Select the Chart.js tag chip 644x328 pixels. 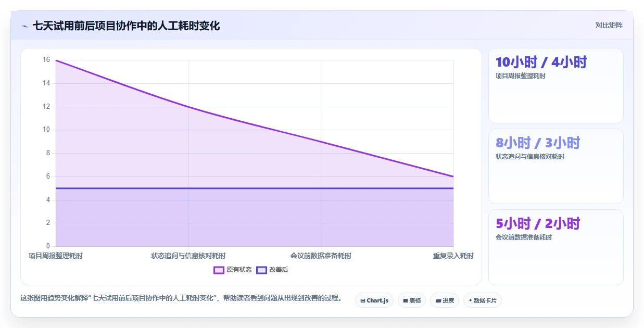(374, 300)
